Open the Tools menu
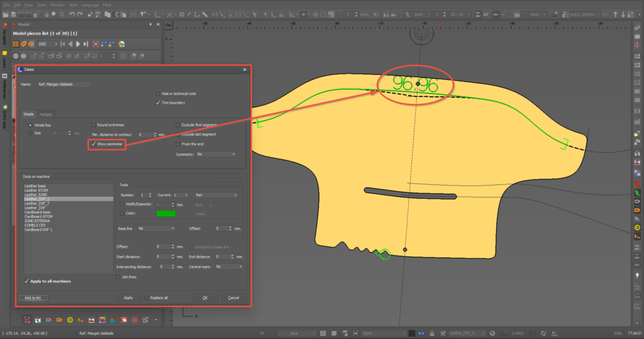 pos(42,4)
